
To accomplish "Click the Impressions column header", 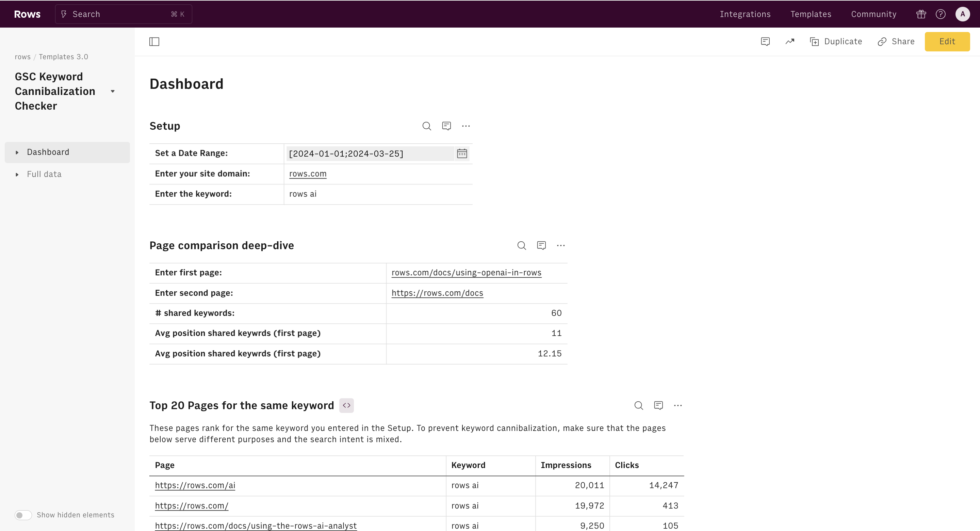I will tap(573, 465).
